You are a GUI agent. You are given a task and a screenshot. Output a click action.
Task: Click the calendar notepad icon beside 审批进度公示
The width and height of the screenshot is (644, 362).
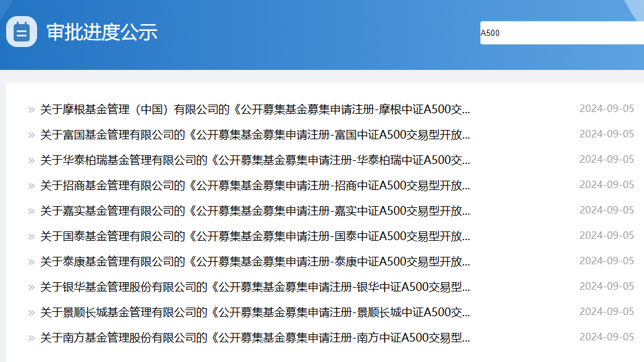[22, 32]
